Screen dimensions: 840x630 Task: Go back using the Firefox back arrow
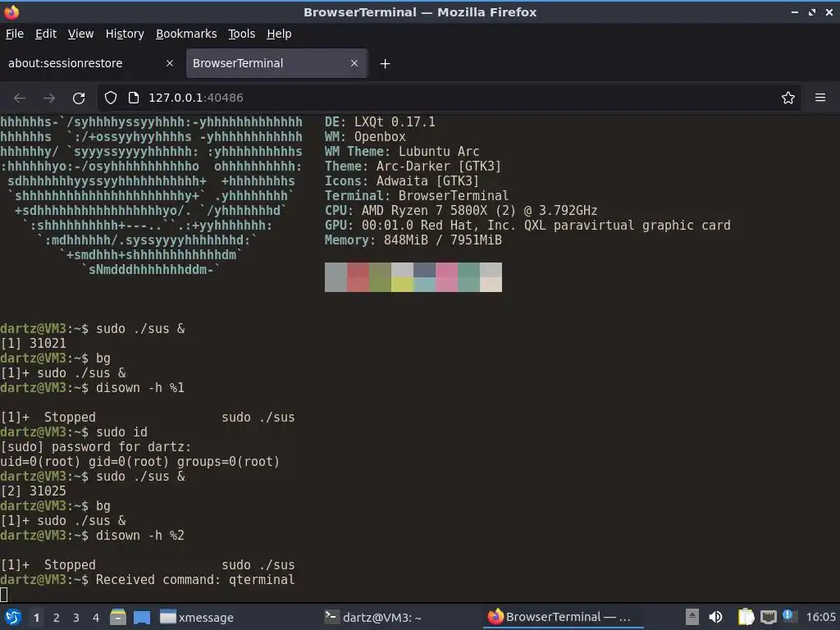point(20,98)
